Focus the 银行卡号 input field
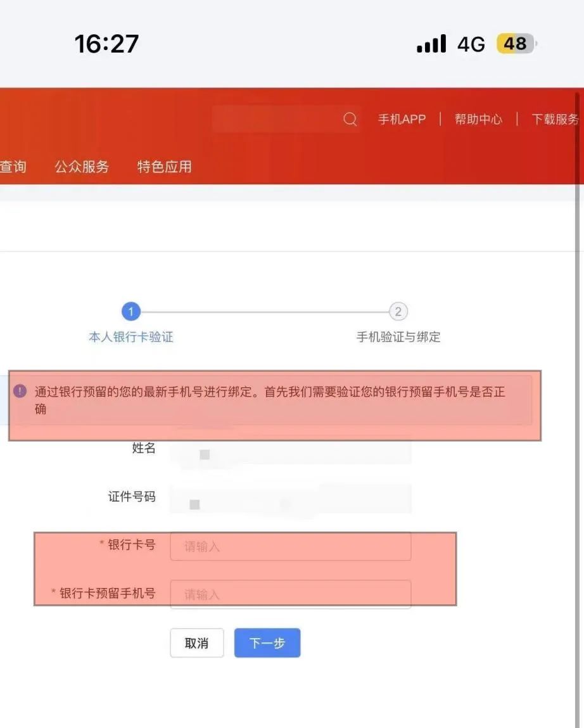584x728 pixels. click(290, 546)
